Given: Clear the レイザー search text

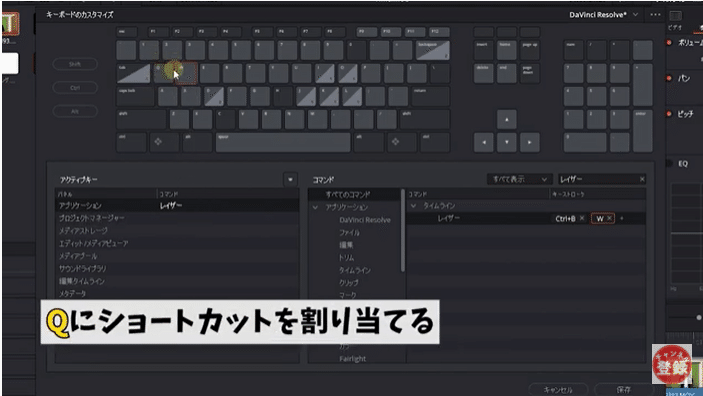Looking at the screenshot, I should coord(642,179).
